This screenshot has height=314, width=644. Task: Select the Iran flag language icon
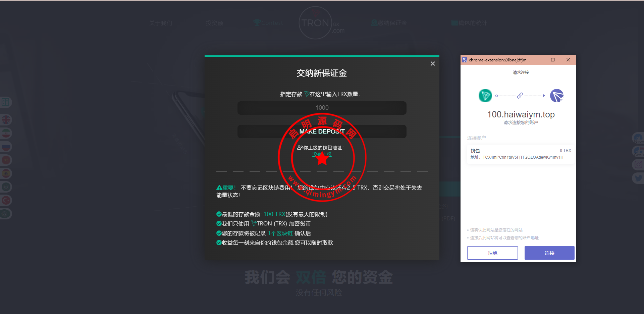tap(6, 133)
